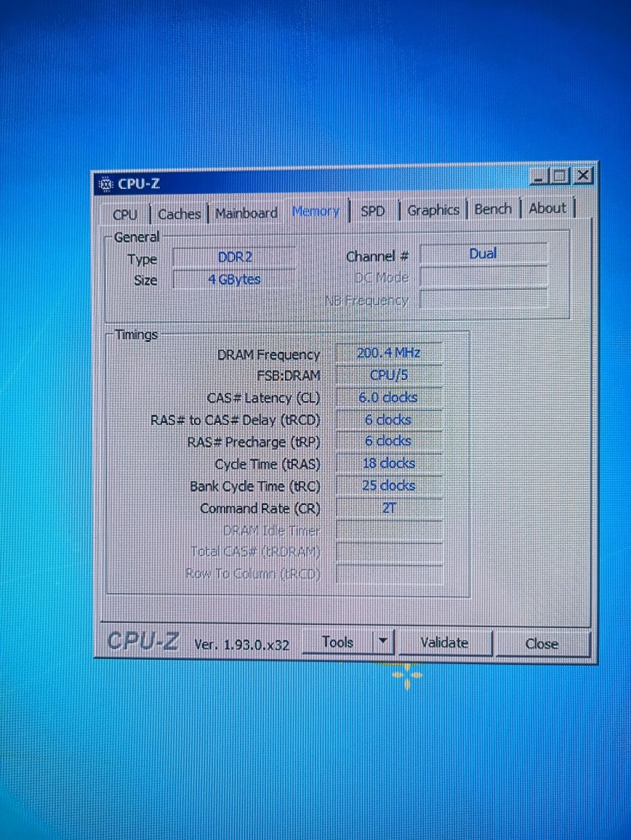Expand the Tools dropdown arrow
Screen dimensions: 631x840
[383, 642]
